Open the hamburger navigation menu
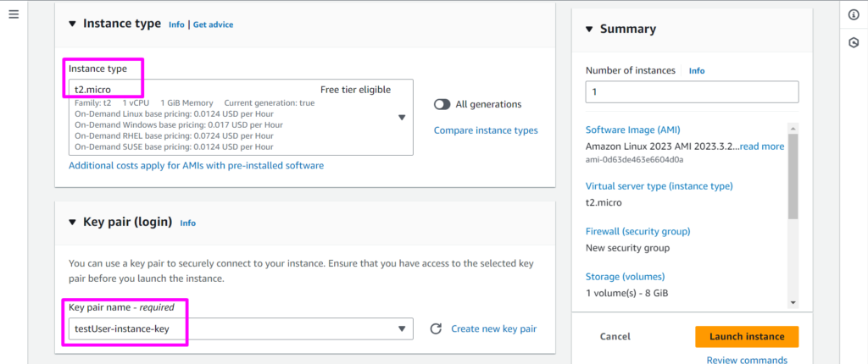This screenshot has height=364, width=868. [x=14, y=15]
